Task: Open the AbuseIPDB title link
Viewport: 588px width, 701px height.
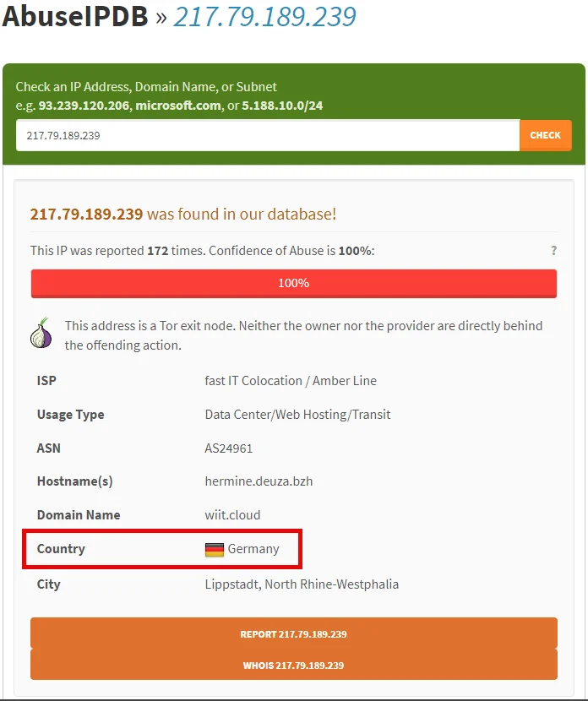Action: (x=76, y=16)
